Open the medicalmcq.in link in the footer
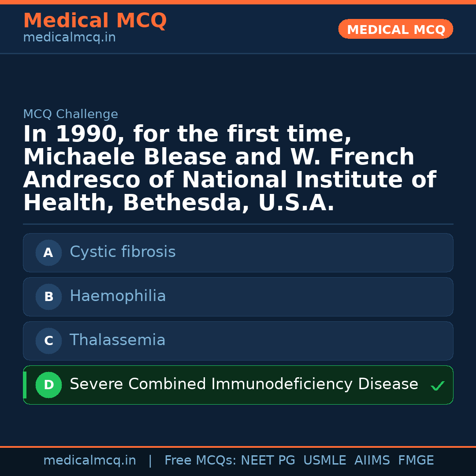Image resolution: width=476 pixels, height=476 pixels. 89,461
